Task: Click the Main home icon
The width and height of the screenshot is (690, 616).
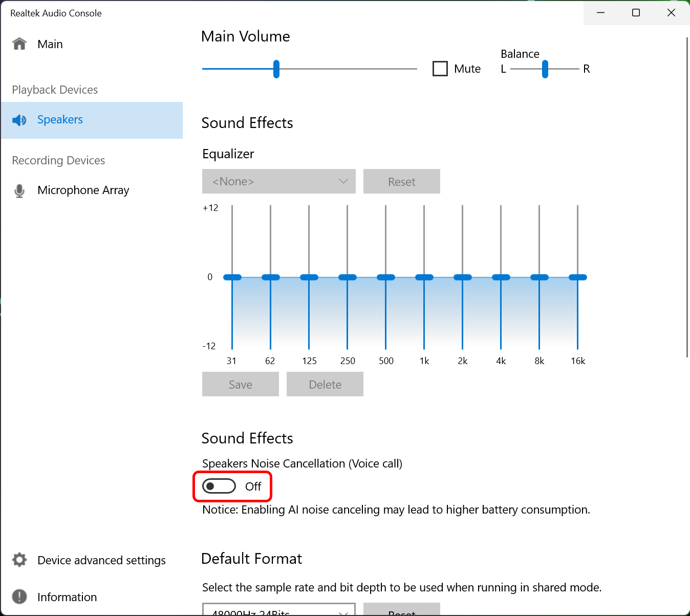Action: click(19, 44)
